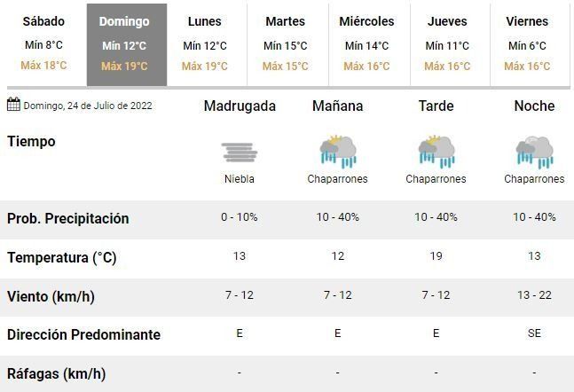Click the calendar icon beside the date
Image resolution: width=574 pixels, height=392 pixels.
coord(13,105)
